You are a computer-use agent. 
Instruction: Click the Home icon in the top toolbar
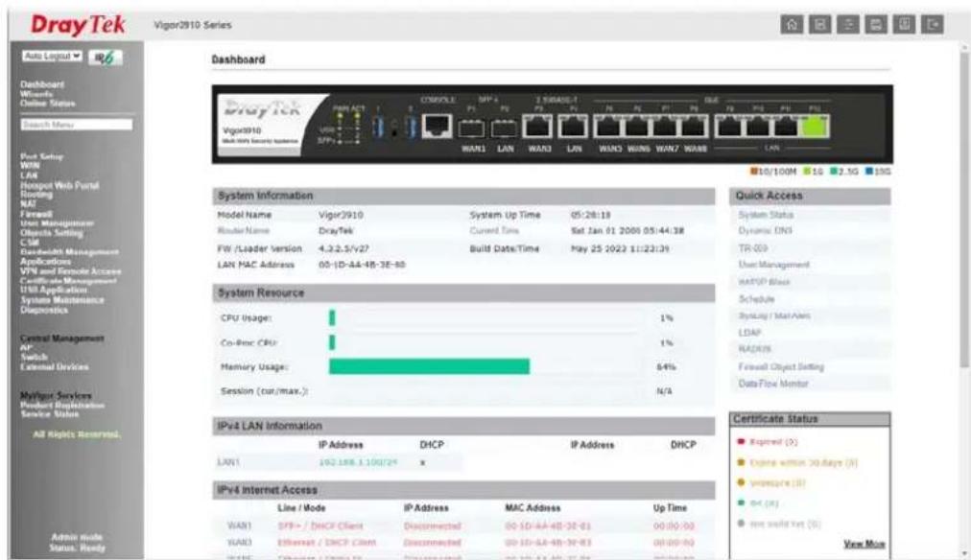click(x=792, y=24)
